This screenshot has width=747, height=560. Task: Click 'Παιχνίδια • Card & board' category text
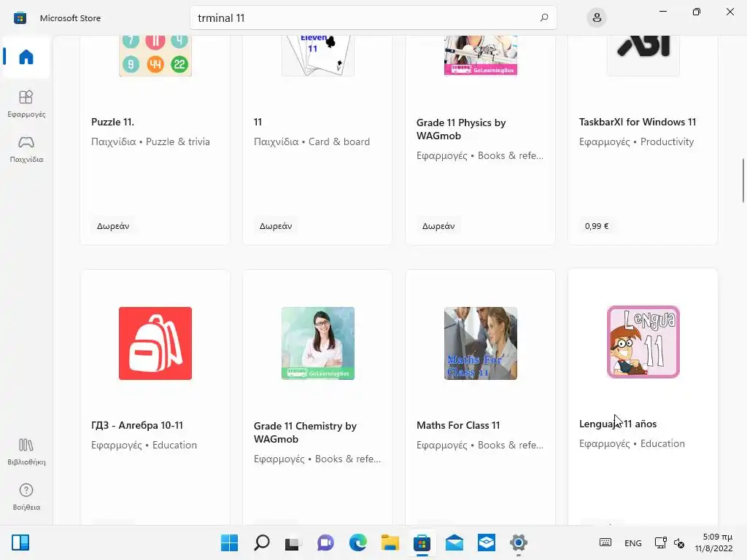[x=311, y=141]
